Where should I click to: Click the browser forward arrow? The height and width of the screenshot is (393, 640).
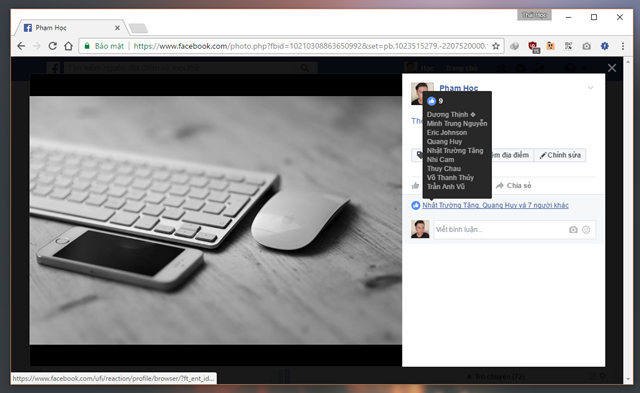(x=37, y=46)
